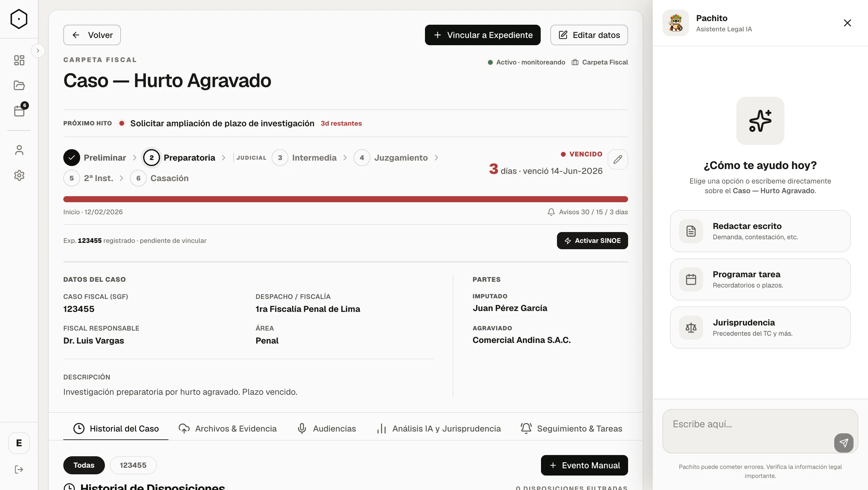Click the logout icon in sidebar
The height and width of the screenshot is (490, 868).
pyautogui.click(x=19, y=470)
